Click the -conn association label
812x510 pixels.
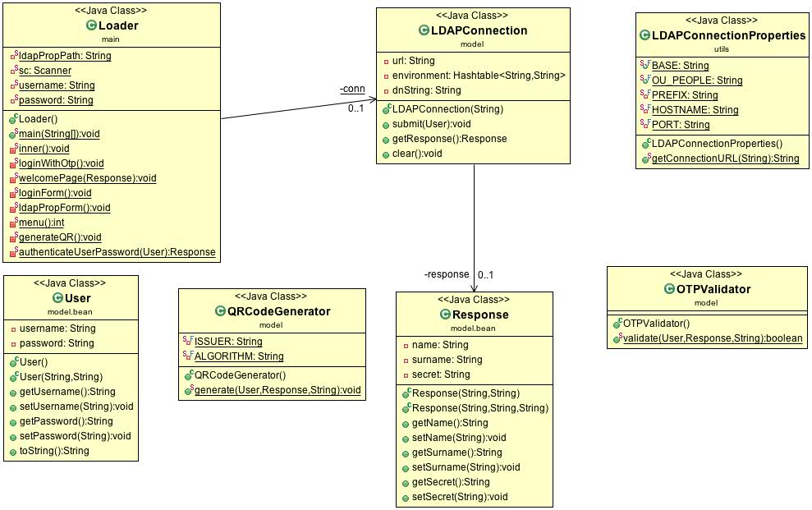353,89
